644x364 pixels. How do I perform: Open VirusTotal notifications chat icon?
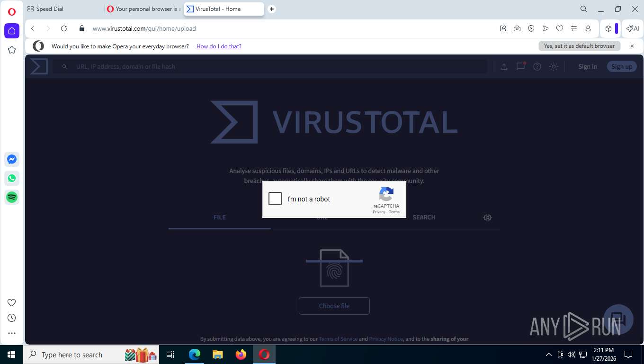(521, 66)
